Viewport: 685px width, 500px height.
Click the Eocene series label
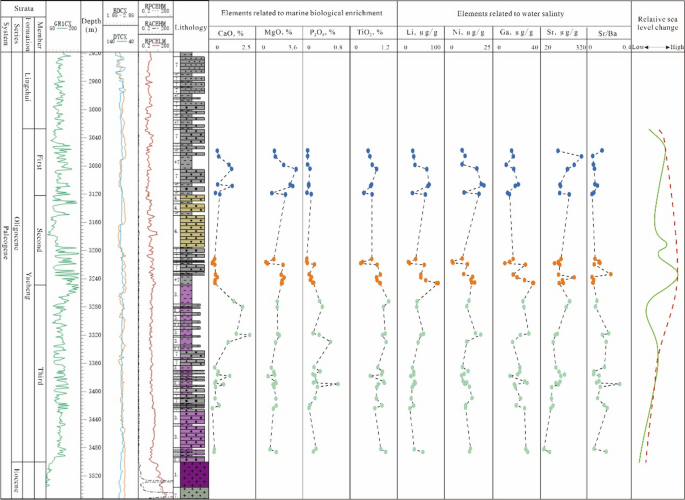click(17, 479)
